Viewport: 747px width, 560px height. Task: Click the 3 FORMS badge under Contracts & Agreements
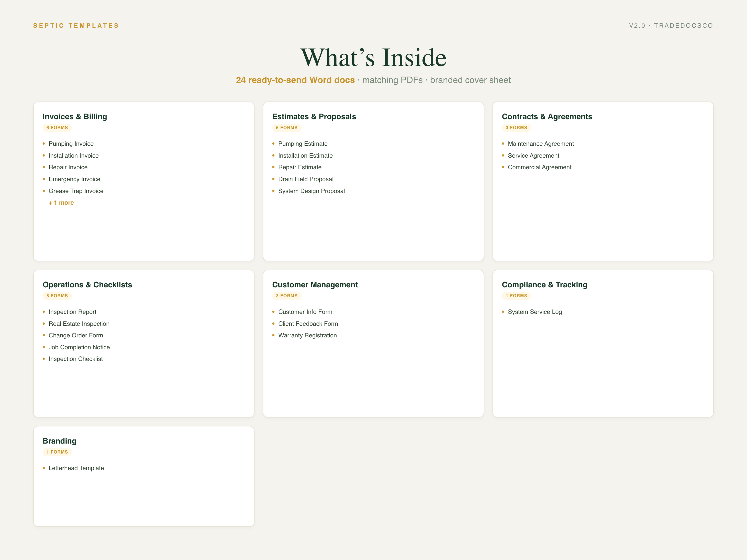click(516, 127)
